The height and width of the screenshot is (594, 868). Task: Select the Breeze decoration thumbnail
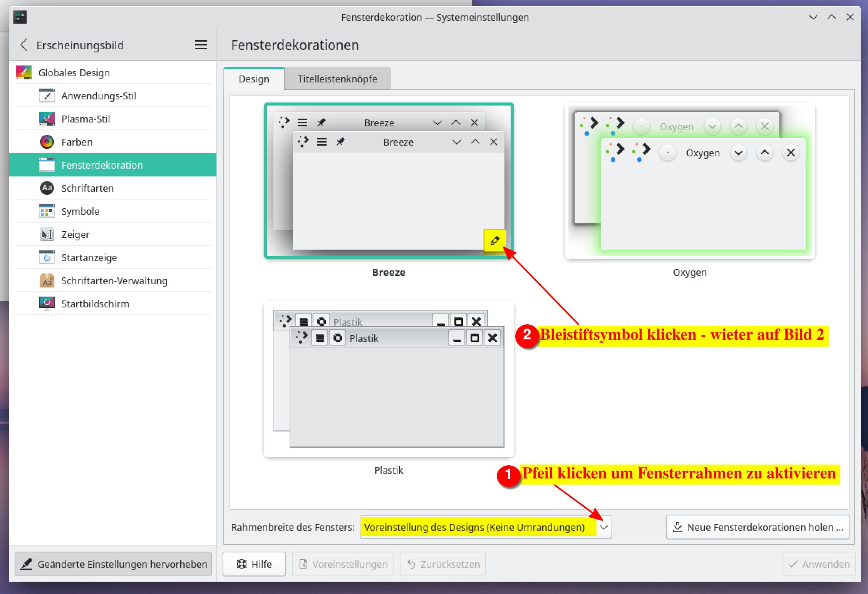[389, 180]
